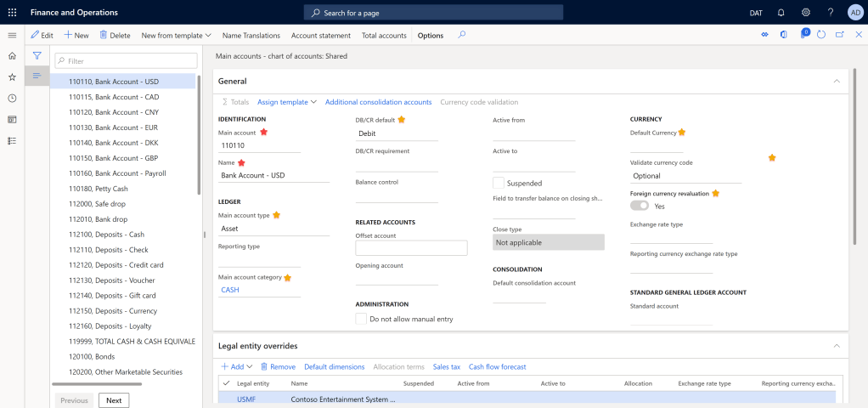Screen dimensions: 868x408
Task: Open the Options tab
Action: [x=430, y=36]
